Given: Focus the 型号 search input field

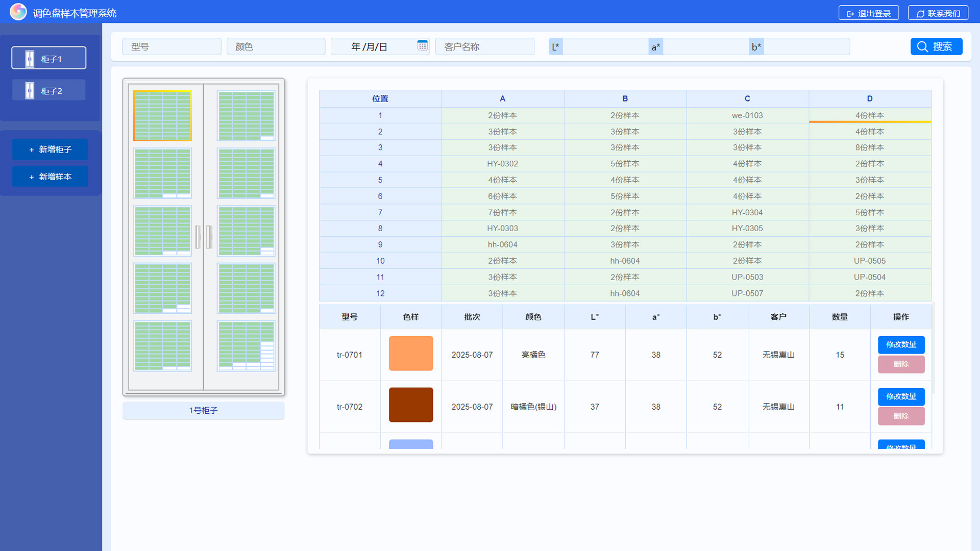Looking at the screenshot, I should pos(171,46).
